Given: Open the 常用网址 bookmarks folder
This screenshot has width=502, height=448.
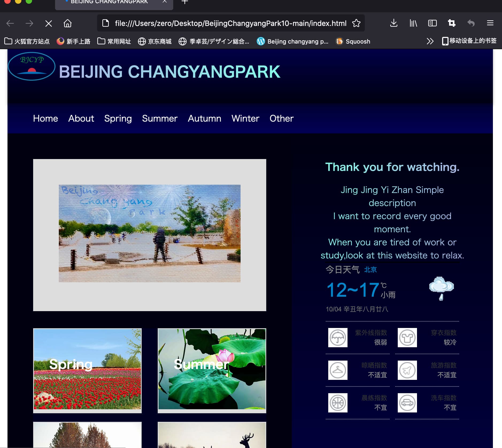Looking at the screenshot, I should pyautogui.click(x=114, y=41).
